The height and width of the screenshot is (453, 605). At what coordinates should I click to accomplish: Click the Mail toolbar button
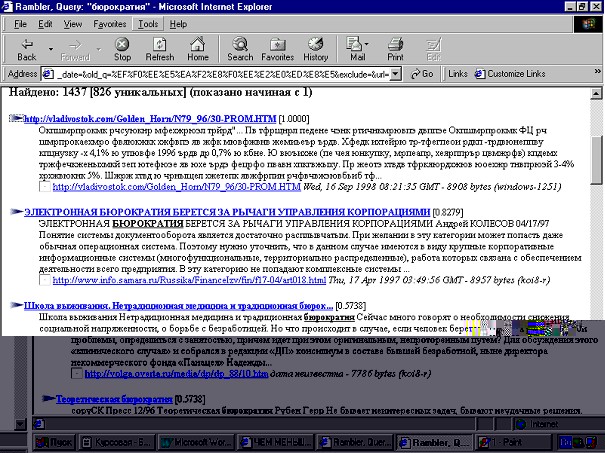(356, 49)
